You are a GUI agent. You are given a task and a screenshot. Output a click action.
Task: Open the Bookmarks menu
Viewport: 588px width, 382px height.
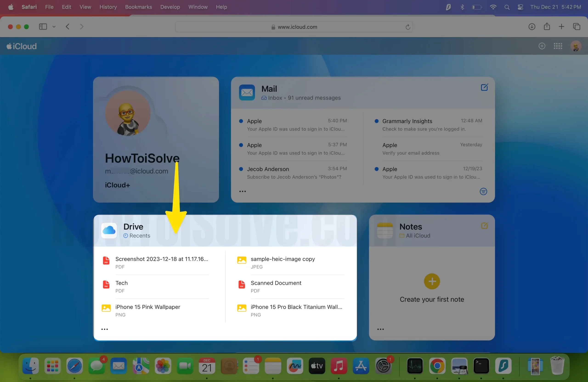click(x=138, y=7)
